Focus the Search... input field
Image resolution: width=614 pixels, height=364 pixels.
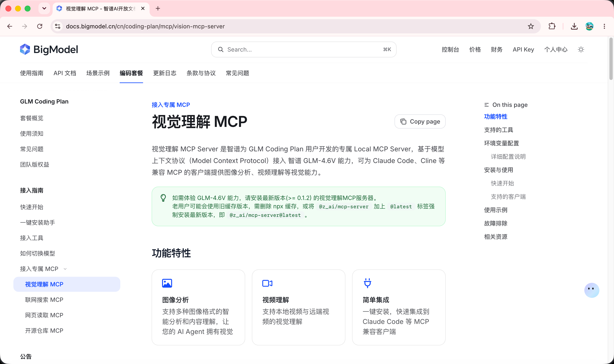coord(304,49)
